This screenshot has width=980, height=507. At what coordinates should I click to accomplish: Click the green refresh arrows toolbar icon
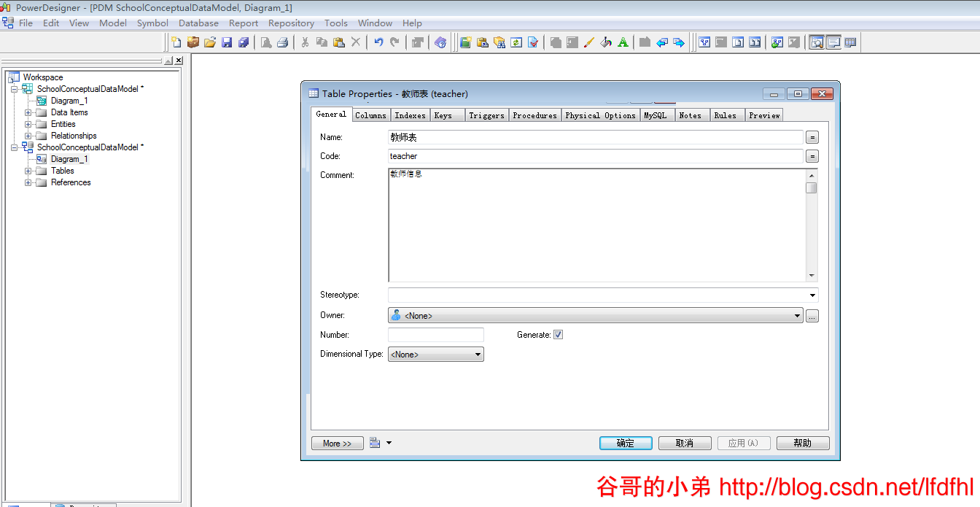pos(516,42)
